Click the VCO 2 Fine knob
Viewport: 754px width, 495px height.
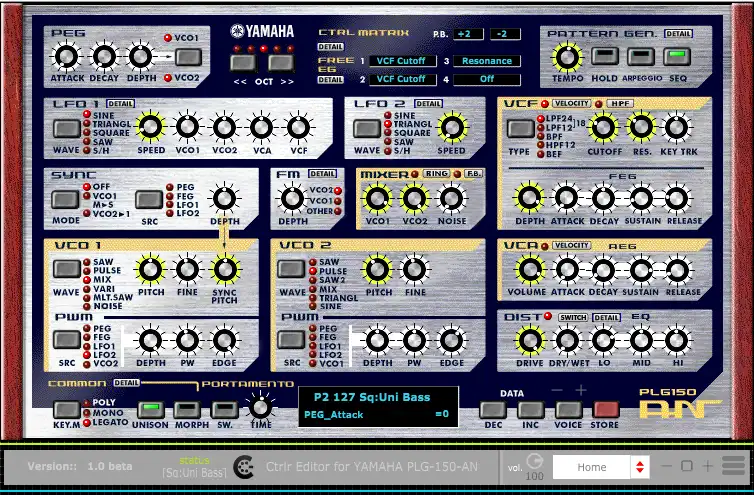(x=415, y=269)
